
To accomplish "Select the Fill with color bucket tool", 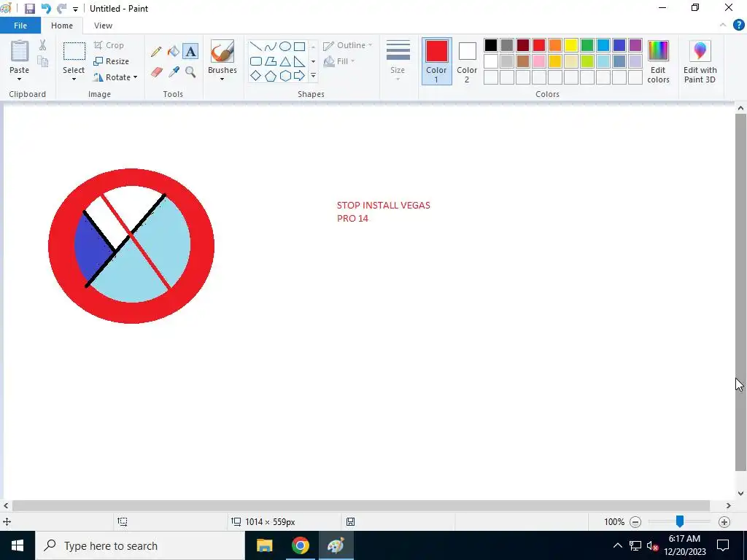I will click(174, 52).
